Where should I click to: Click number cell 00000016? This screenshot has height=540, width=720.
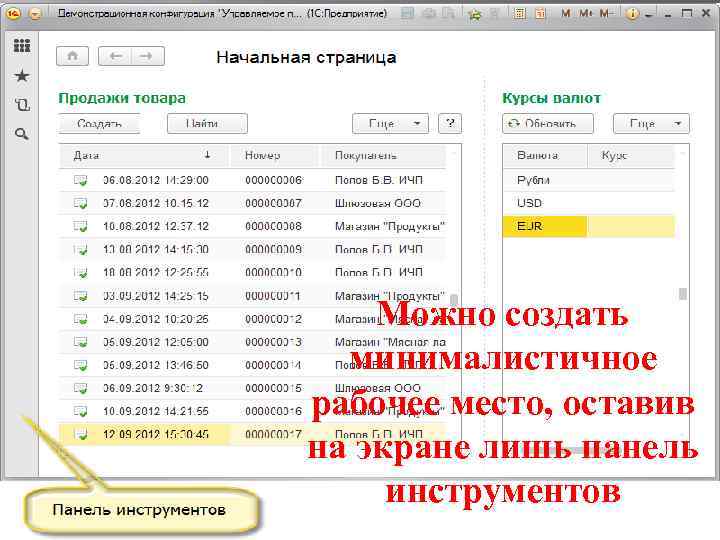pos(274,411)
